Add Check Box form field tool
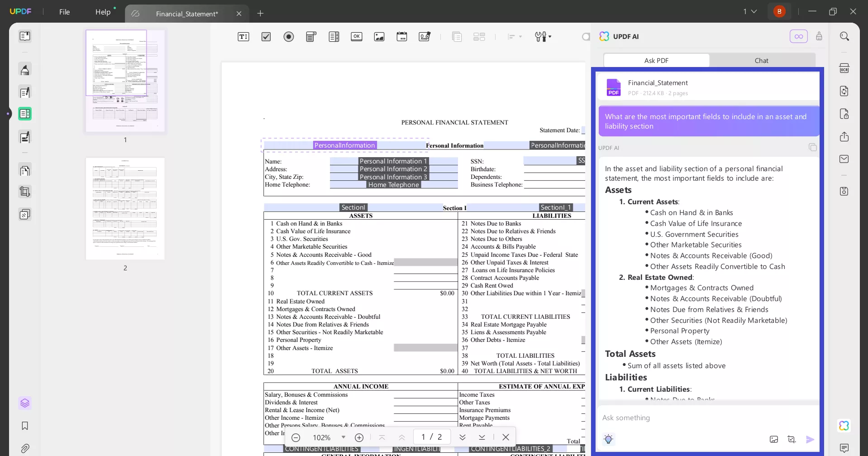This screenshot has height=456, width=868. click(266, 37)
